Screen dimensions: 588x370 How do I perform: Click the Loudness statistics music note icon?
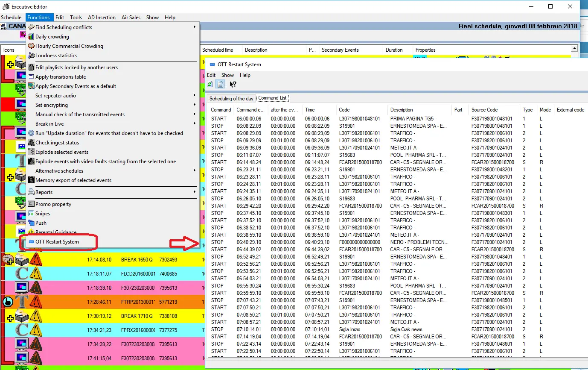pos(31,56)
